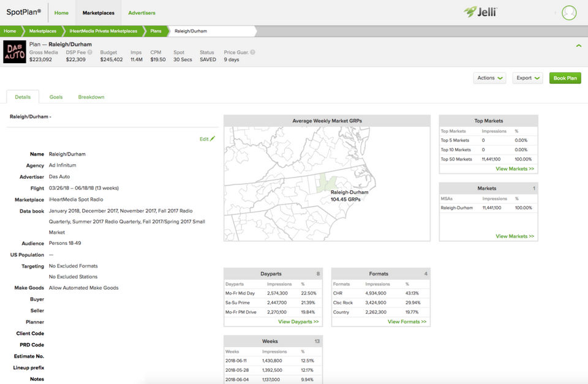588x384 pixels.
Task: Click the DSP Fee help icon
Action: (90, 52)
